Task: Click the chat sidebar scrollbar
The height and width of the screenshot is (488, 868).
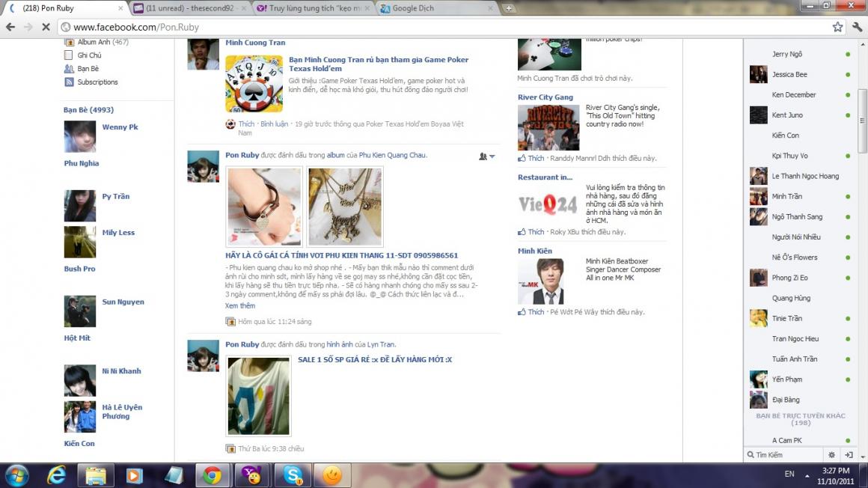Action: (x=863, y=121)
